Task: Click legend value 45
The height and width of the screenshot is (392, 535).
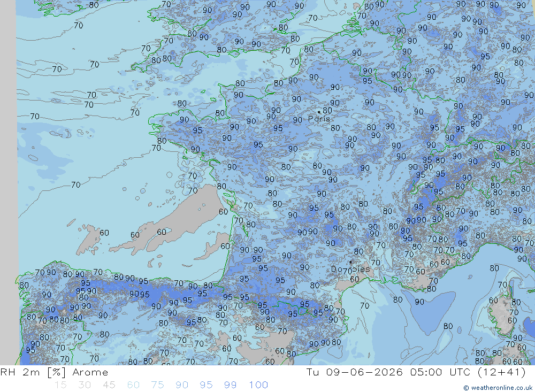Action: point(109,385)
